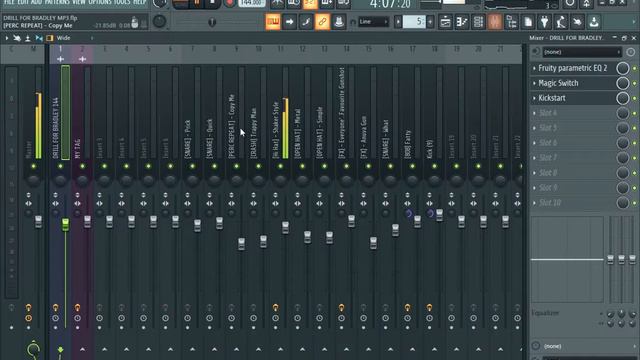Click the right-arrow auto scroll toolbar icon
This screenshot has width=640, height=360.
tap(289, 22)
